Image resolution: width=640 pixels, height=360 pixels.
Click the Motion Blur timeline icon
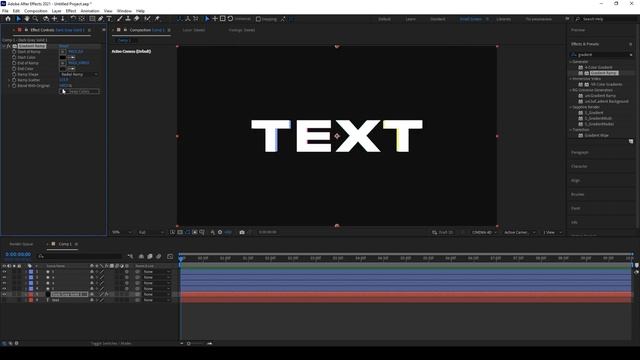click(158, 256)
